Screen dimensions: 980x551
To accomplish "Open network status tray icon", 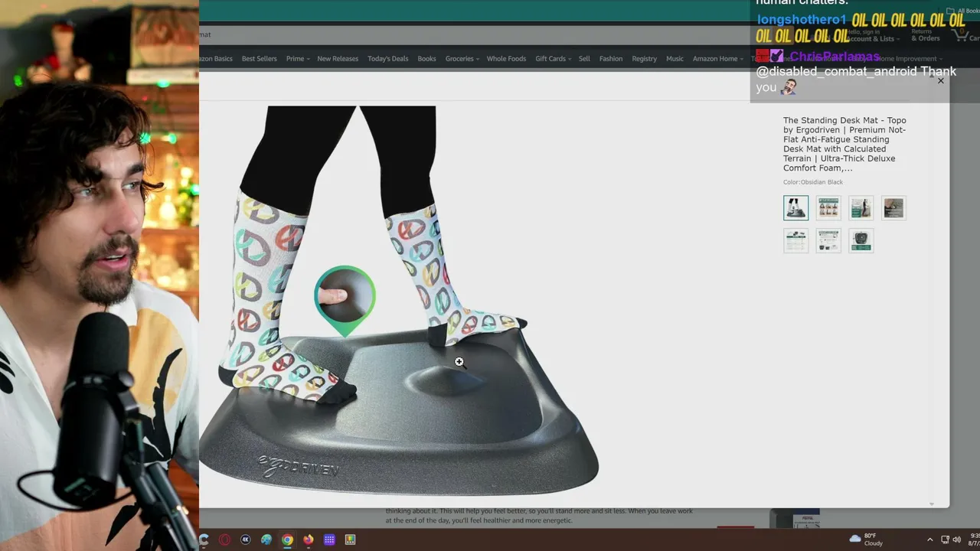I will (x=945, y=540).
